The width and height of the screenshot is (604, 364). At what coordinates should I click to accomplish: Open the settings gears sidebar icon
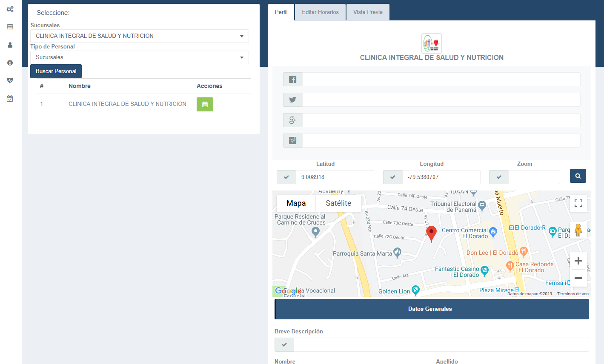[10, 9]
